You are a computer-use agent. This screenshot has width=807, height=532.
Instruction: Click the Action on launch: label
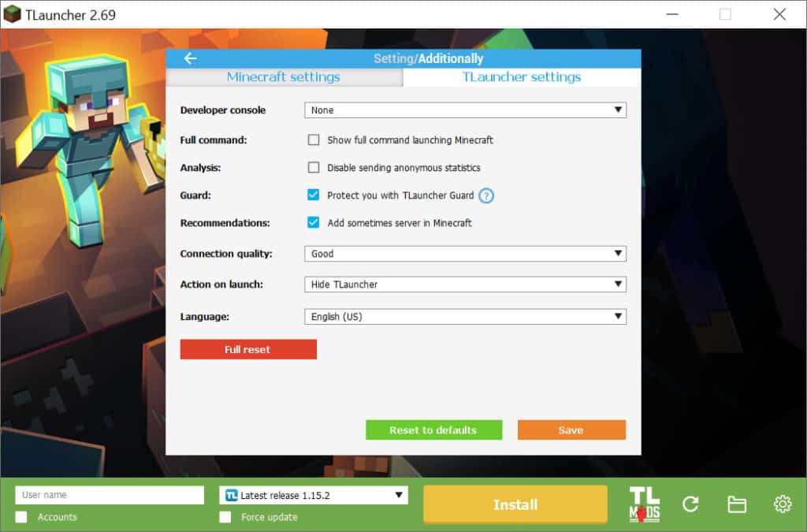coord(221,285)
